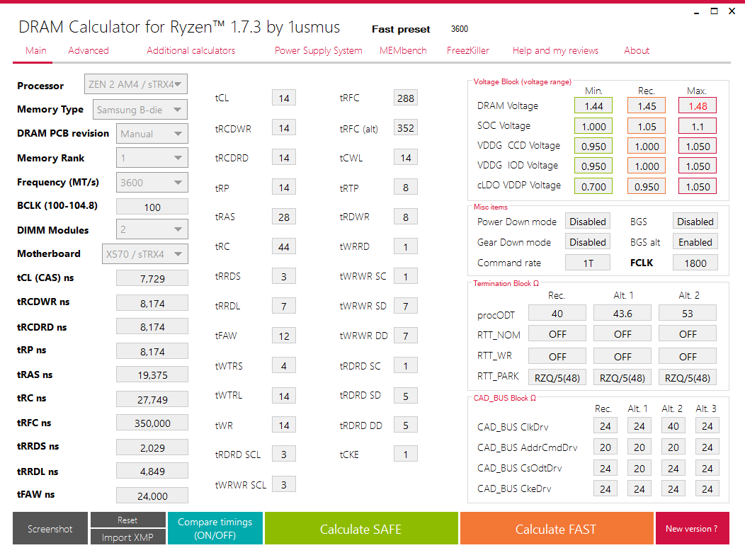Click the tCL timing value 14
745x560 pixels.
[x=284, y=98]
